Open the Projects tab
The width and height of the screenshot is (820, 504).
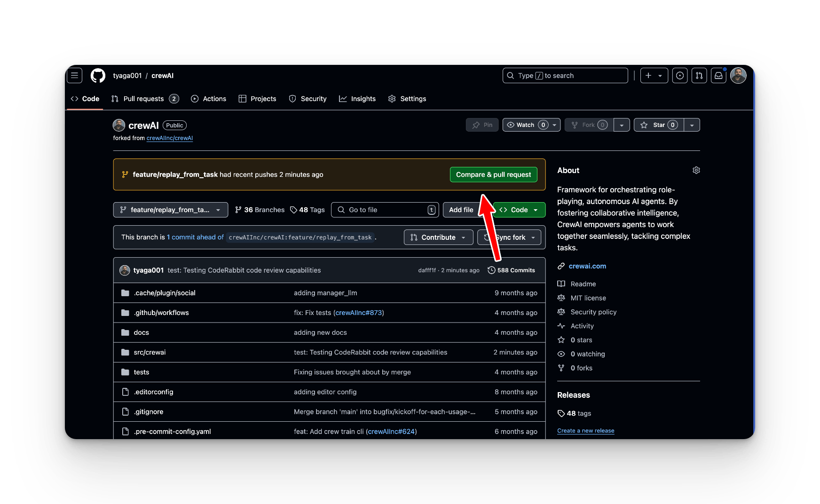[x=257, y=99]
